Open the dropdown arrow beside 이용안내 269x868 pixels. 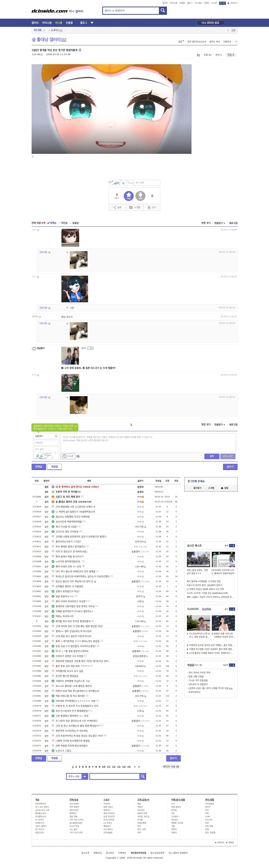point(236,42)
